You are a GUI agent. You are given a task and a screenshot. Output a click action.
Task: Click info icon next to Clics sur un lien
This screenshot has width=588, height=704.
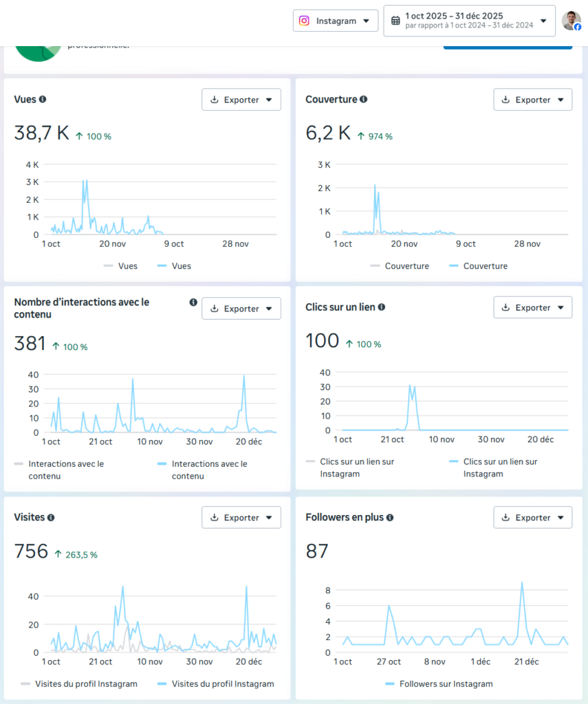coord(381,307)
